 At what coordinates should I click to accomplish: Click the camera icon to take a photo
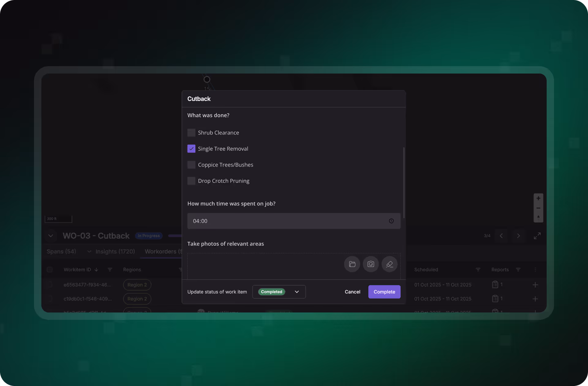tap(371, 264)
